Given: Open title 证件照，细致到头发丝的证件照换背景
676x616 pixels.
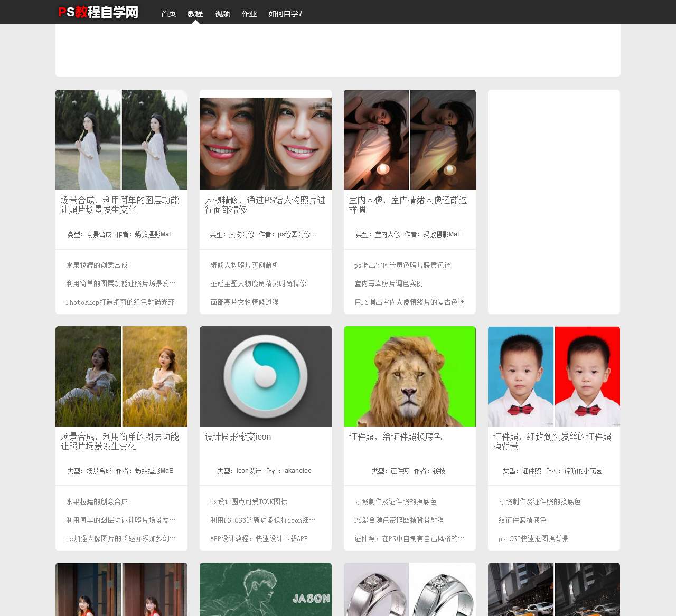Looking at the screenshot, I should (552, 441).
